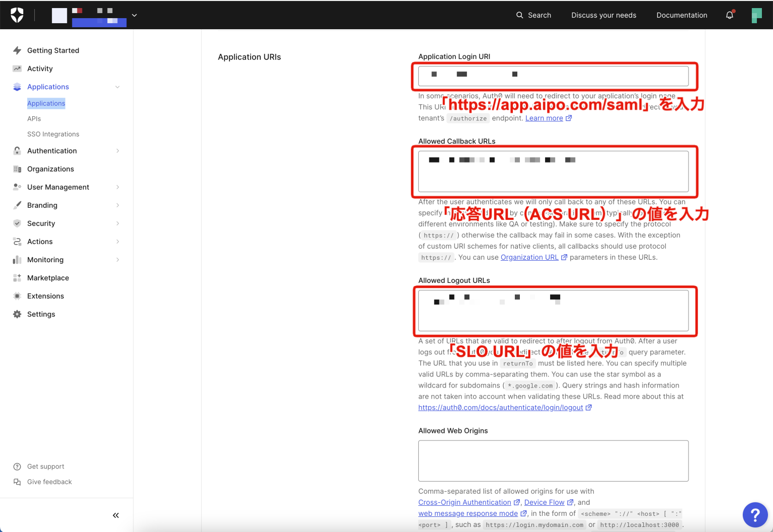Image resolution: width=773 pixels, height=532 pixels.
Task: Open the Device Flow link
Action: click(544, 502)
